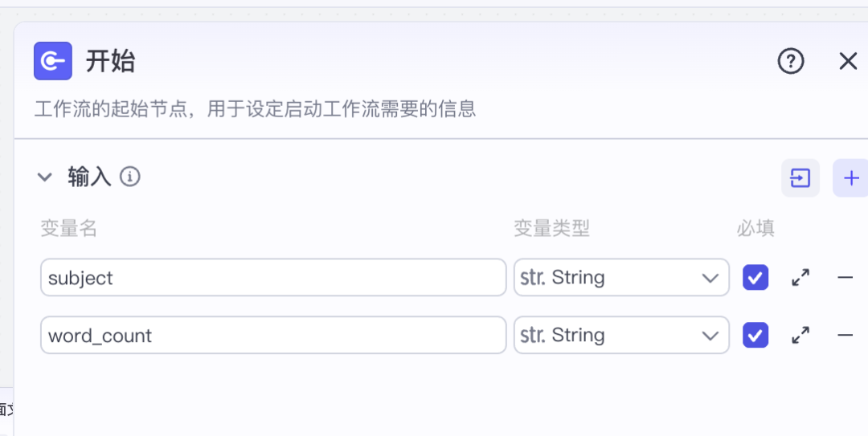868x436 pixels.
Task: Delete the word_count variable row
Action: point(845,336)
